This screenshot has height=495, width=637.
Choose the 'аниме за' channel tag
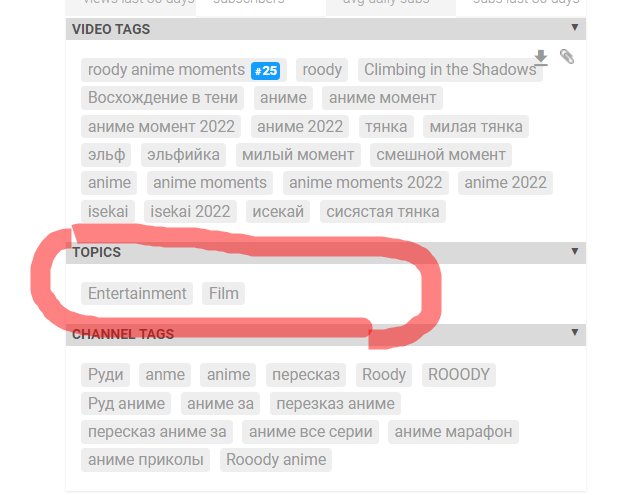[x=220, y=404]
